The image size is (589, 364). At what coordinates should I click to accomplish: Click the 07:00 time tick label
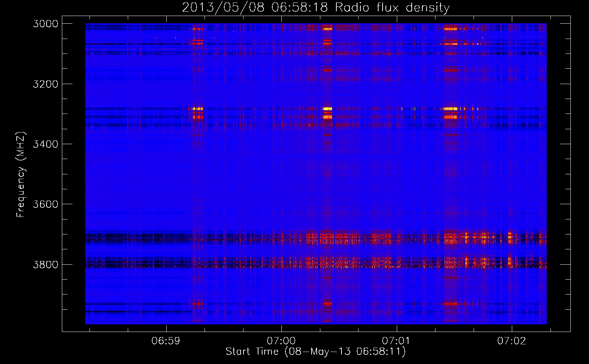point(281,341)
